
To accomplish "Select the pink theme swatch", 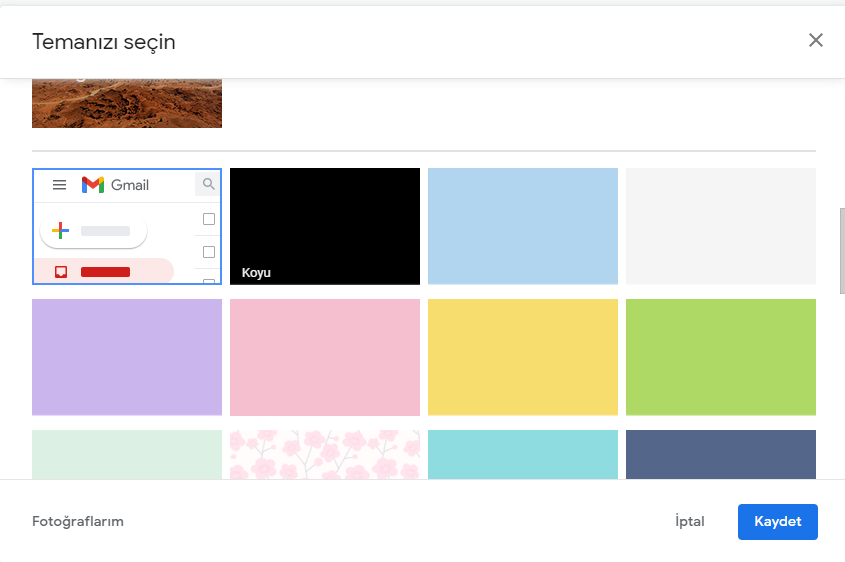I will coord(325,357).
